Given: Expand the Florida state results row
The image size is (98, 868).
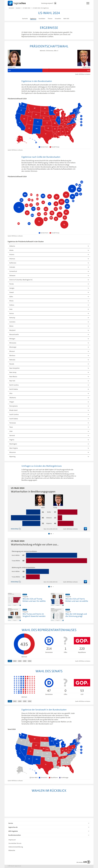Looking at the screenshot, I should [x=49, y=284].
